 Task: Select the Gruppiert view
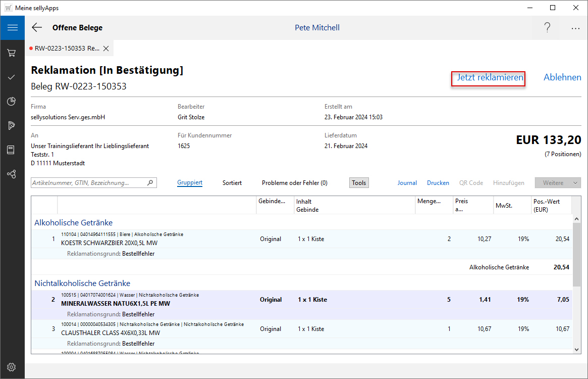coord(190,183)
